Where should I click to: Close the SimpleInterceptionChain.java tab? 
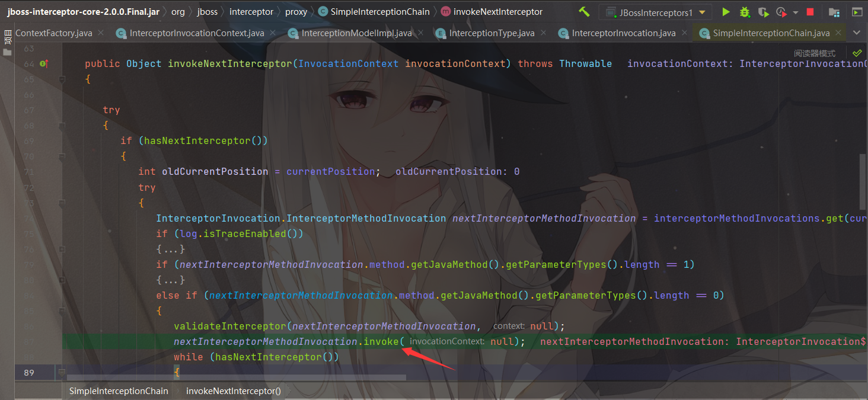[x=838, y=33]
